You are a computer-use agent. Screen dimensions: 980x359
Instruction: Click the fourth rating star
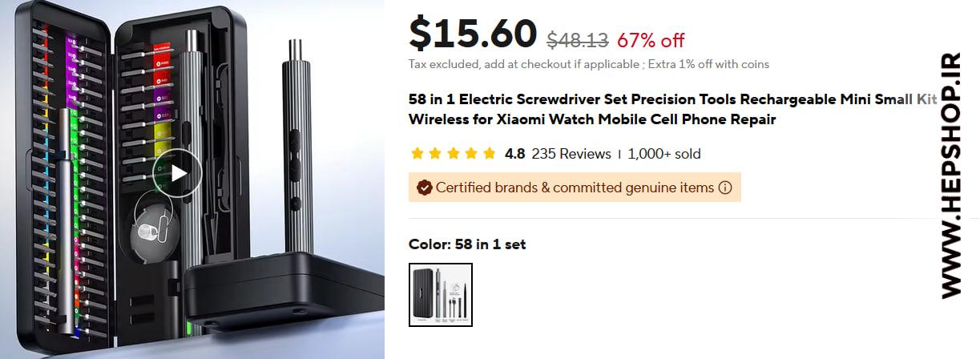471,154
